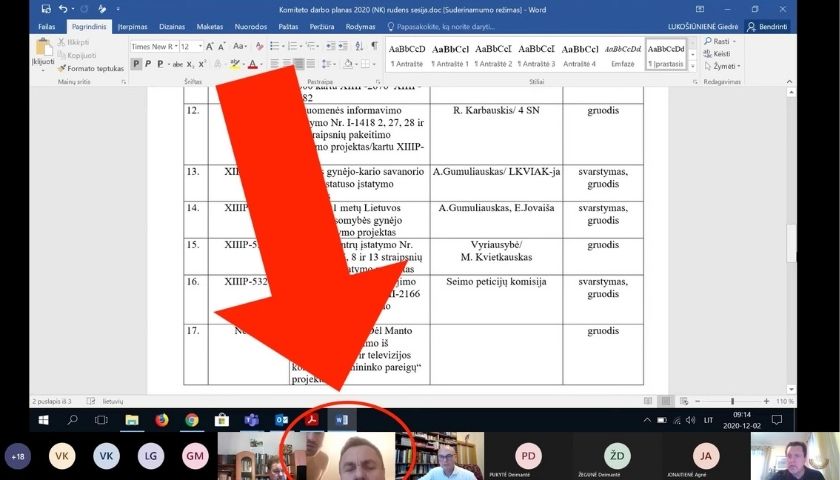Toggle italic formatting button
The height and width of the screenshot is (480, 840).
(148, 65)
